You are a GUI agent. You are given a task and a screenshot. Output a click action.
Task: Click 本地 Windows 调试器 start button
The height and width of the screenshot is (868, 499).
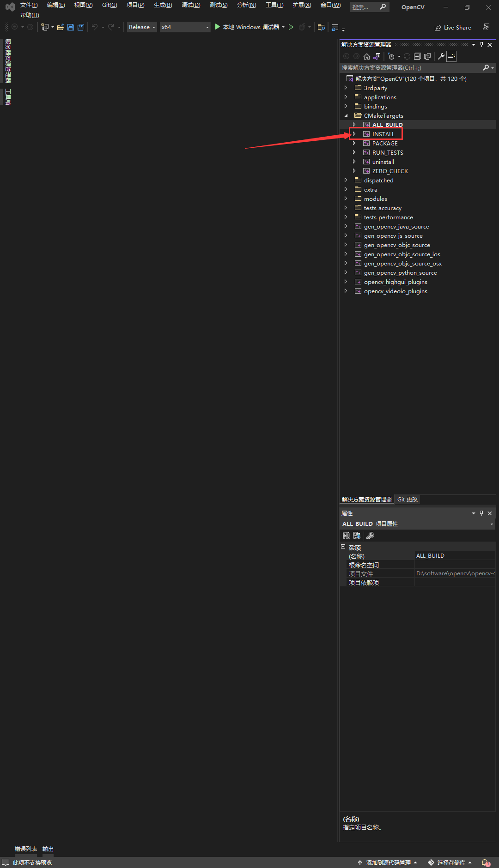[247, 27]
